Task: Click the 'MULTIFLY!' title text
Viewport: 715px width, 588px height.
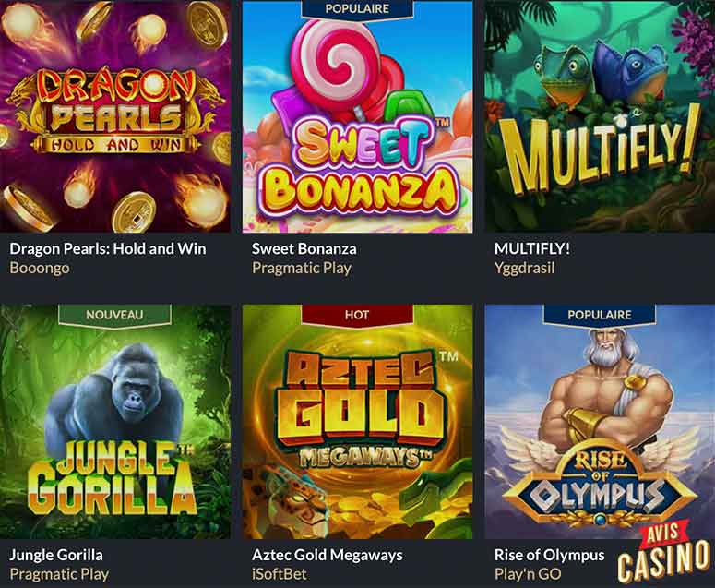Action: click(x=532, y=249)
